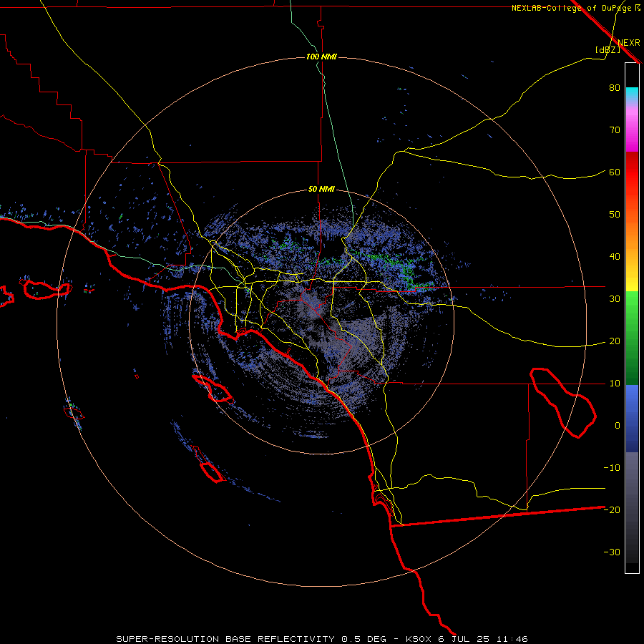Click the cyan segment of the color bar

(x=632, y=94)
